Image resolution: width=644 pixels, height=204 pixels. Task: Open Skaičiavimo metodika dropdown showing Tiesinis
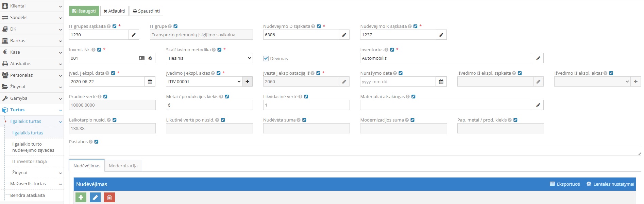[x=209, y=58]
